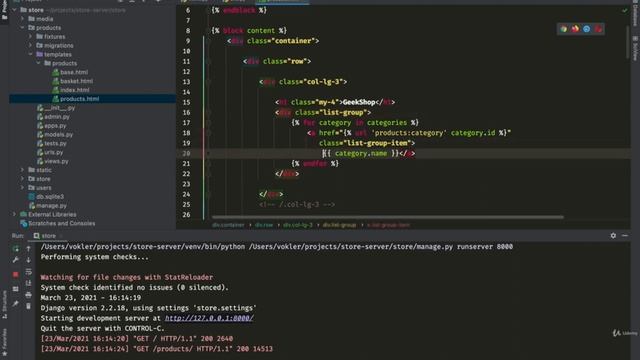The height and width of the screenshot is (360, 640).
Task: Open page in Opera browser icon
Action: [x=598, y=29]
